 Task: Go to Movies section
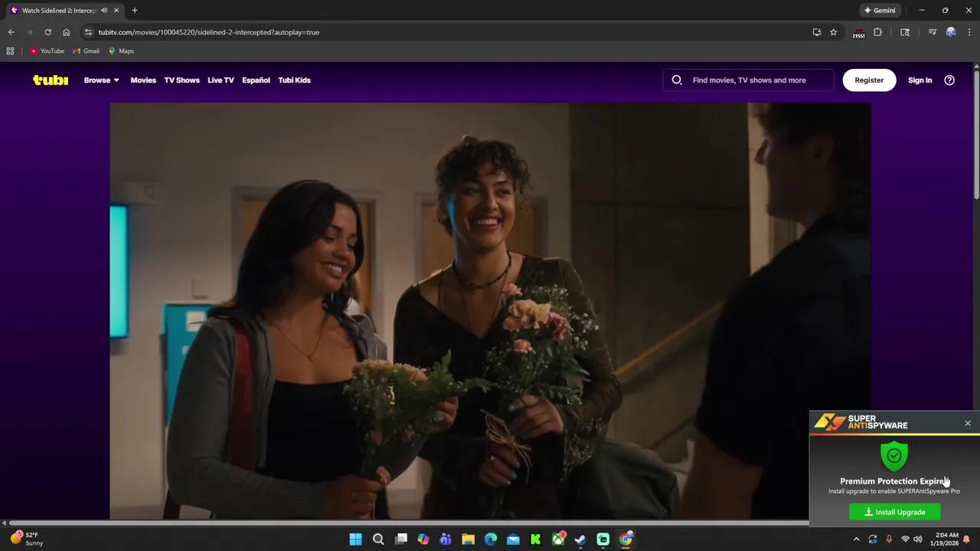tap(143, 80)
